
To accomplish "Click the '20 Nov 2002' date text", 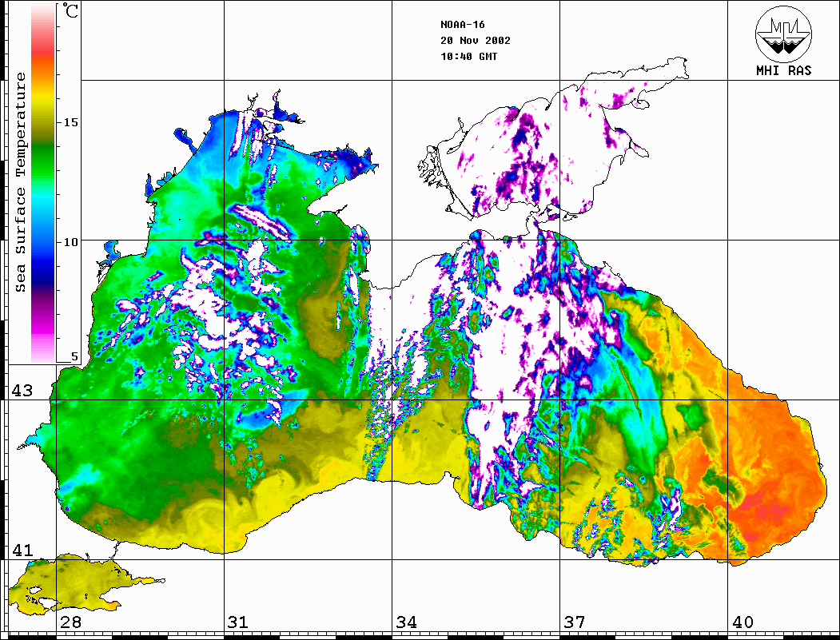I will pos(476,41).
